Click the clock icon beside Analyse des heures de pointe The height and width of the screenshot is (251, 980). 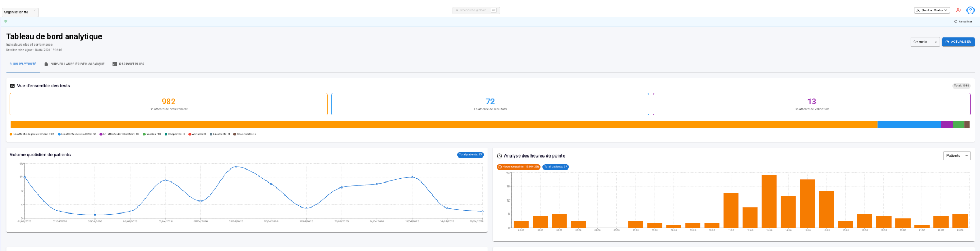tap(500, 156)
